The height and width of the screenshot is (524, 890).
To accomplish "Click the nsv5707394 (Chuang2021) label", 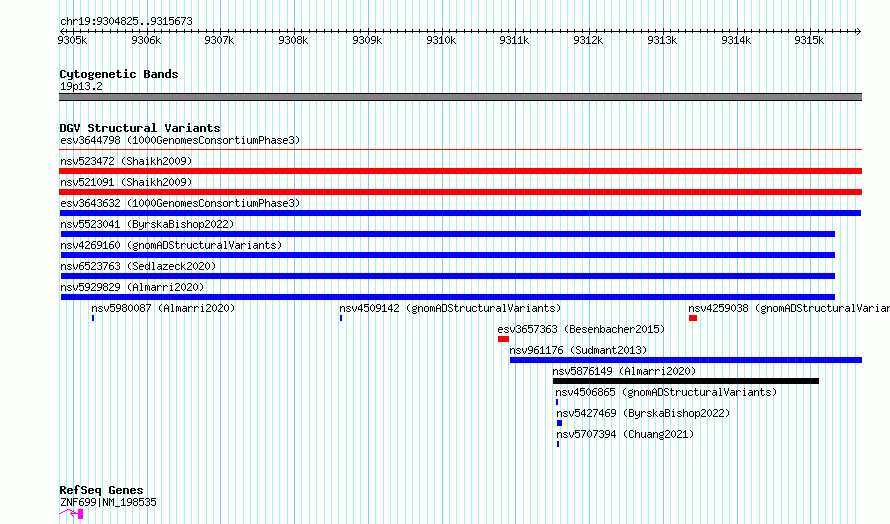I will (625, 434).
